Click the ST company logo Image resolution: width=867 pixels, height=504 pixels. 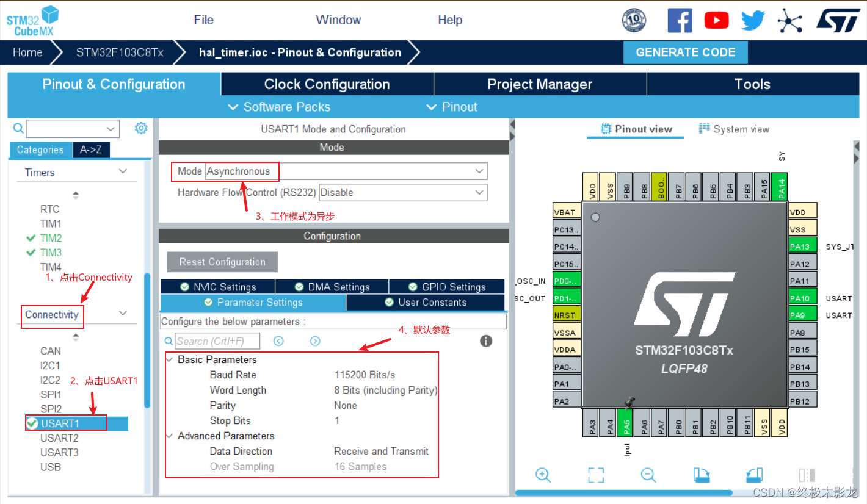point(838,20)
